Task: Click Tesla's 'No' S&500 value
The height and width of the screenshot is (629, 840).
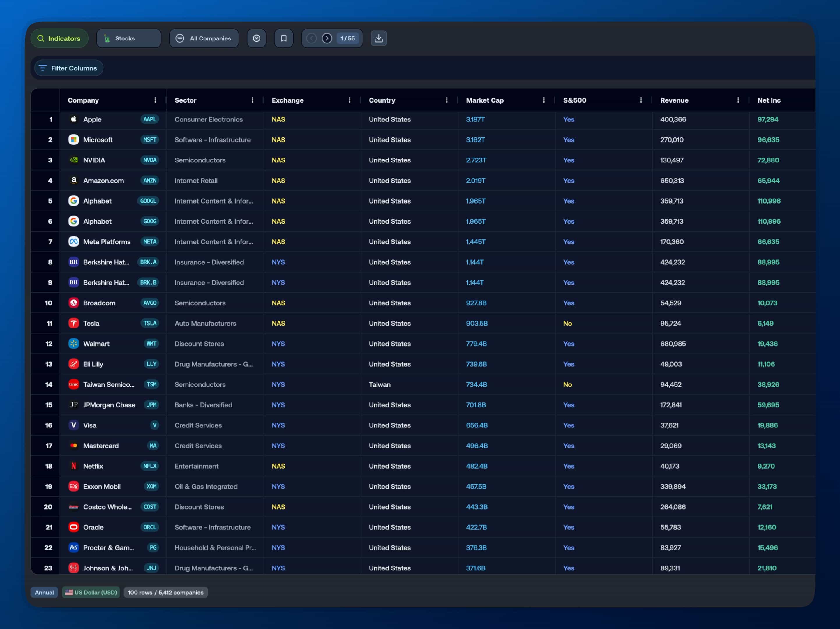Action: tap(567, 324)
